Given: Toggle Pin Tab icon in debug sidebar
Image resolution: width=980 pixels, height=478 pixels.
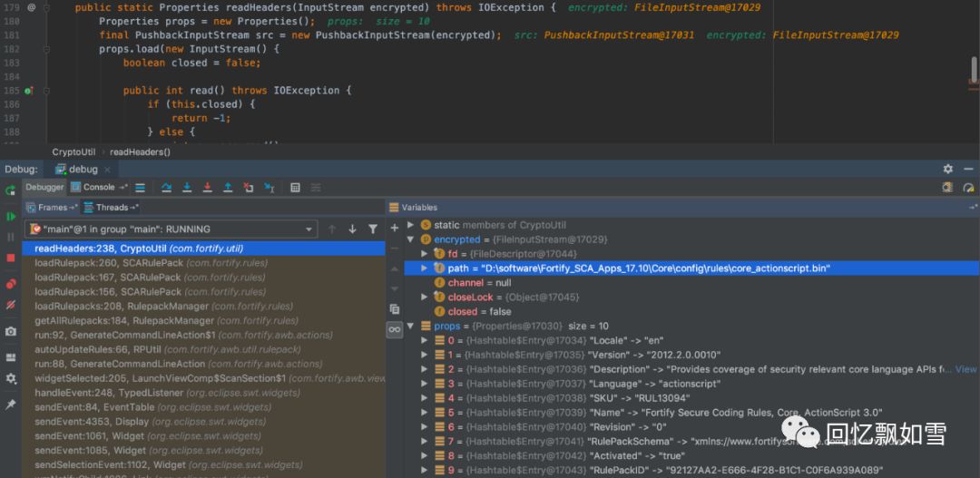Looking at the screenshot, I should pyautogui.click(x=11, y=404).
